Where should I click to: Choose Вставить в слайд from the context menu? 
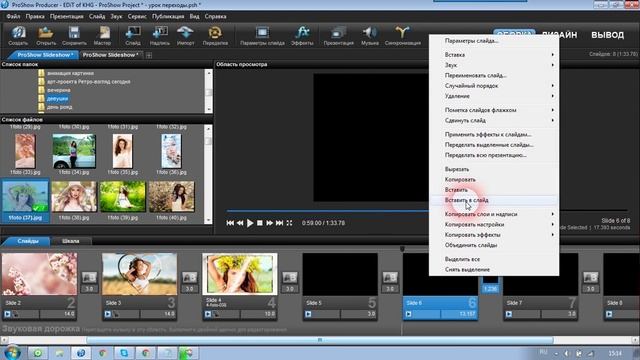tap(494, 200)
